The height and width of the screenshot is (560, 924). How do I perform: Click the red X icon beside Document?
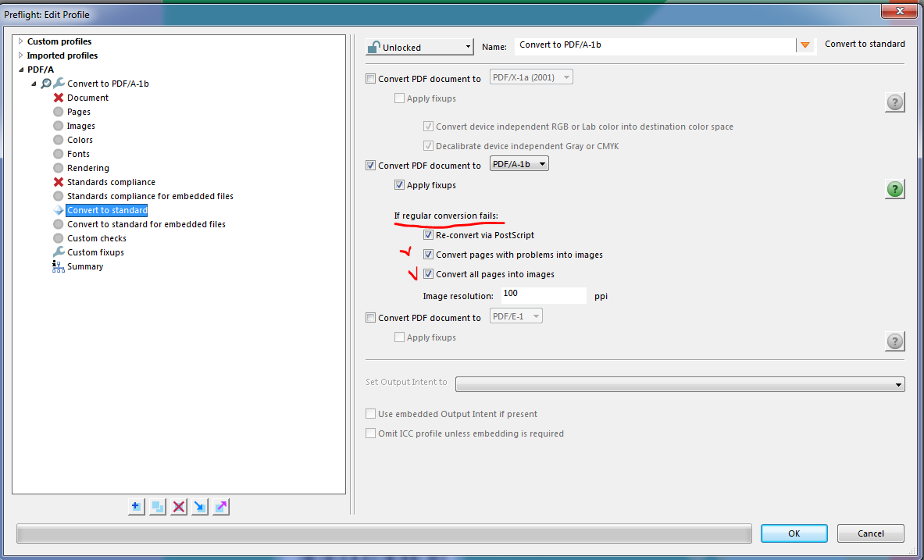[x=59, y=98]
